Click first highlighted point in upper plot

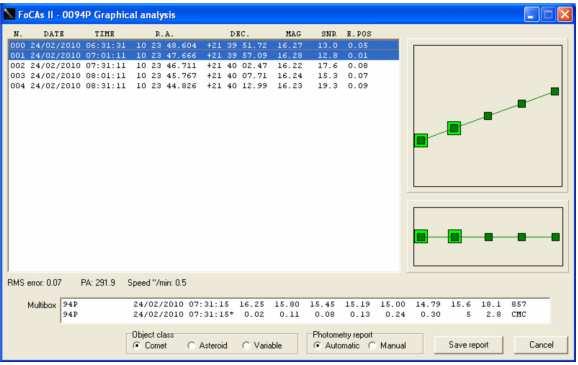point(421,140)
